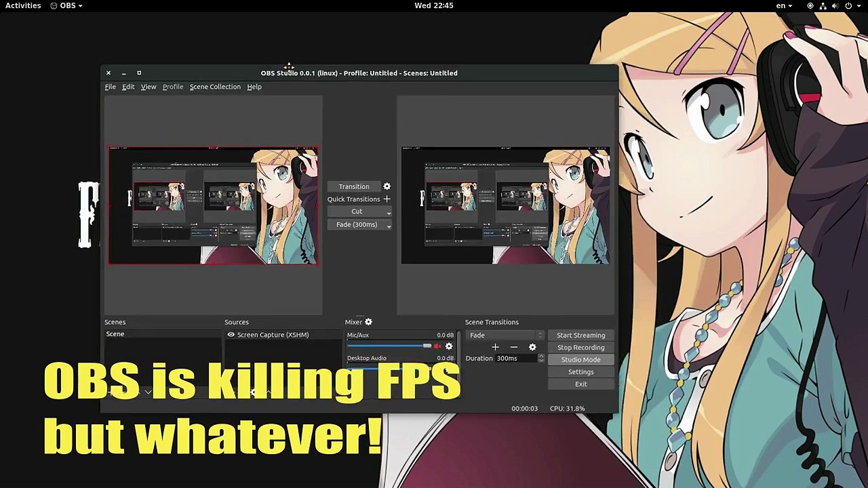Click the volume icon in top bar
Screen dimensions: 868x488
[x=835, y=5]
